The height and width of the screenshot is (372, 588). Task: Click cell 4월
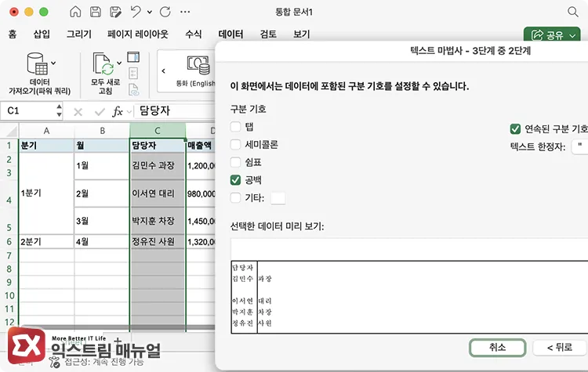pos(102,242)
